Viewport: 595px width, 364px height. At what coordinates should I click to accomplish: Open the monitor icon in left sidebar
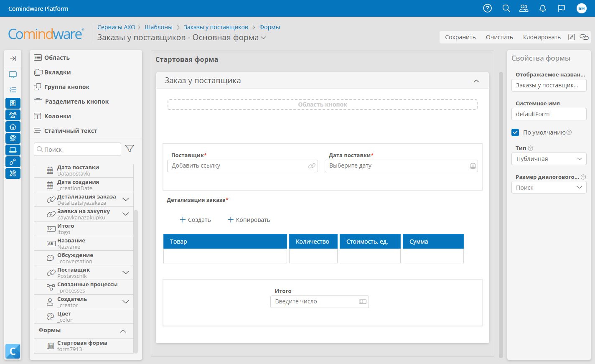[x=13, y=75]
